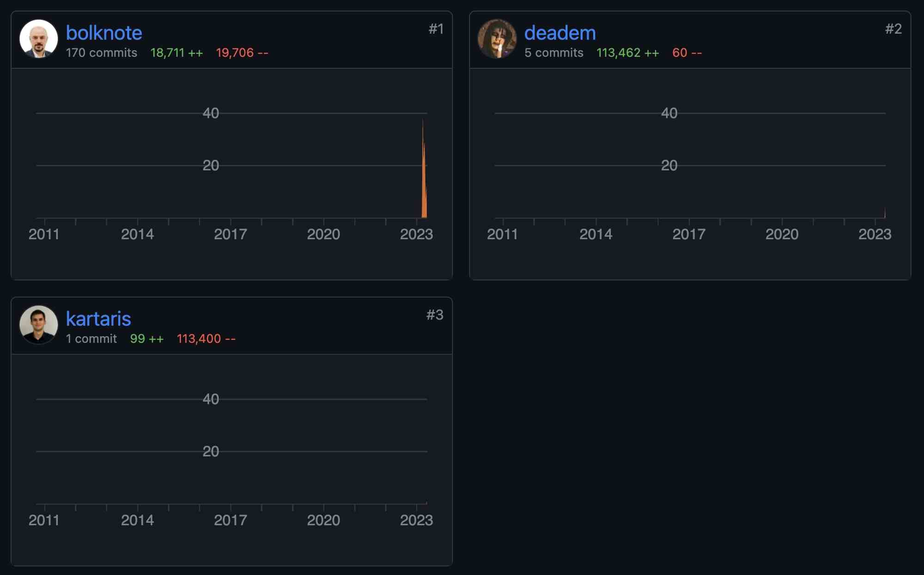Click the 18,711 ++ additions count
The width and height of the screenshot is (924, 575).
(176, 53)
